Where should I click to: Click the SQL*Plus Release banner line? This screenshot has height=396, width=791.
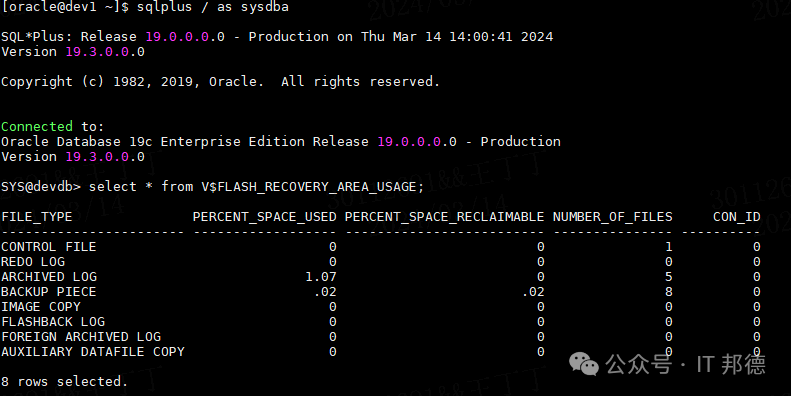pyautogui.click(x=277, y=37)
